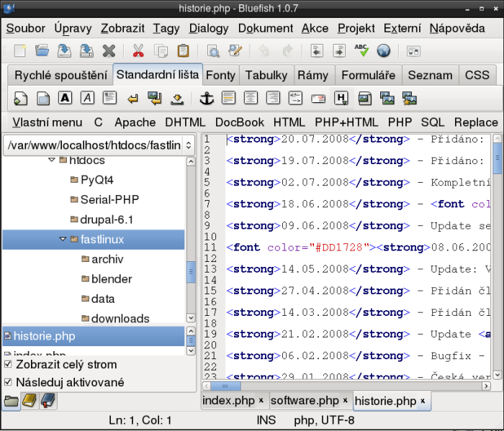Click the Paste clipboard icon
The width and height of the screenshot is (504, 431).
pos(183,51)
